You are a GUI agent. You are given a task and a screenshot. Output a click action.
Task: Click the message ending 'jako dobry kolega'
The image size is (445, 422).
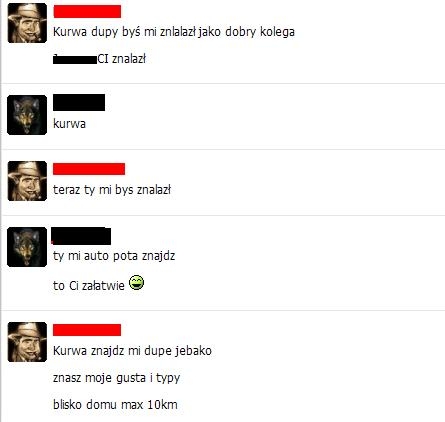coord(174,32)
